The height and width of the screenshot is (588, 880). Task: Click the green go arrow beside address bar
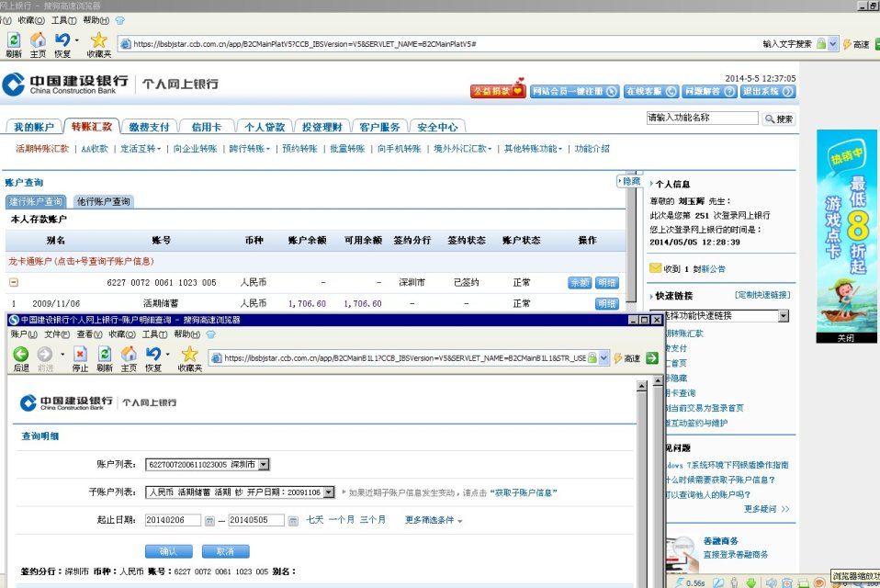[x=651, y=358]
